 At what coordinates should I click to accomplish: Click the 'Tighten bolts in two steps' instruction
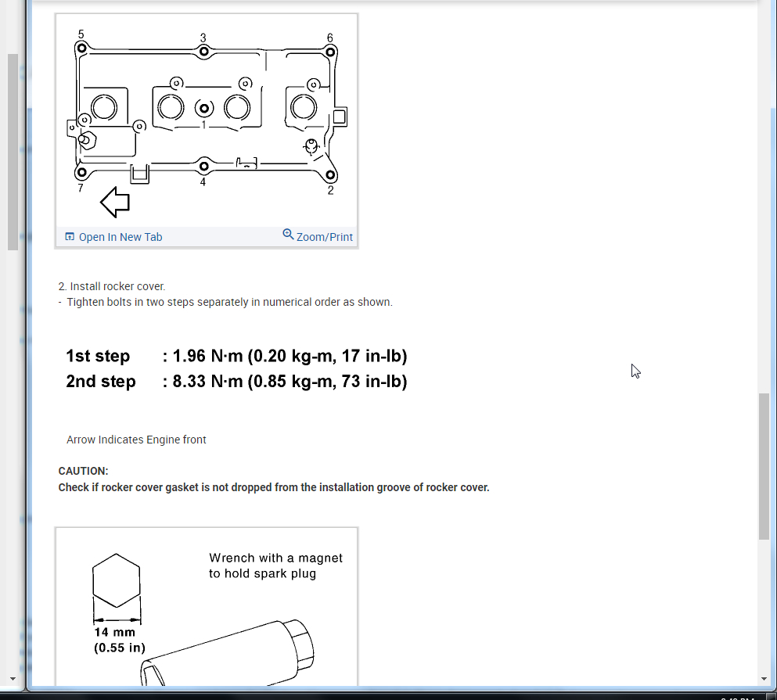(229, 302)
